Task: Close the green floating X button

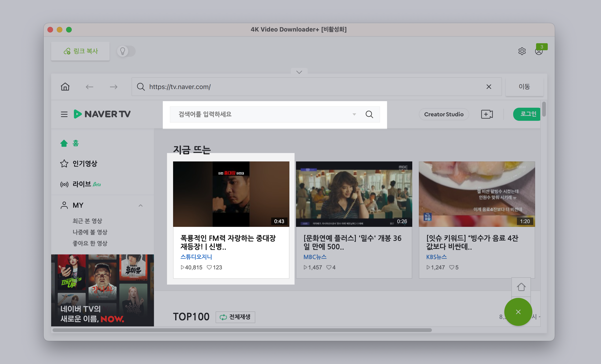Action: [518, 312]
